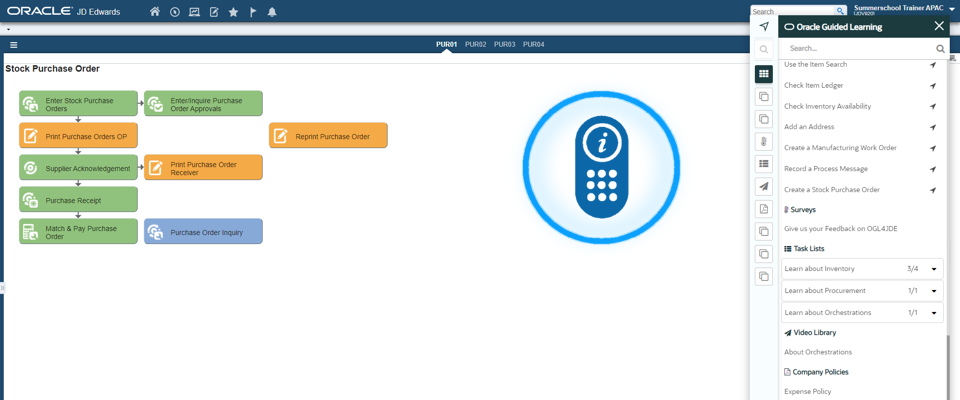This screenshot has height=400, width=960.
Task: Open the hamburger navigation menu
Action: pyautogui.click(x=13, y=45)
